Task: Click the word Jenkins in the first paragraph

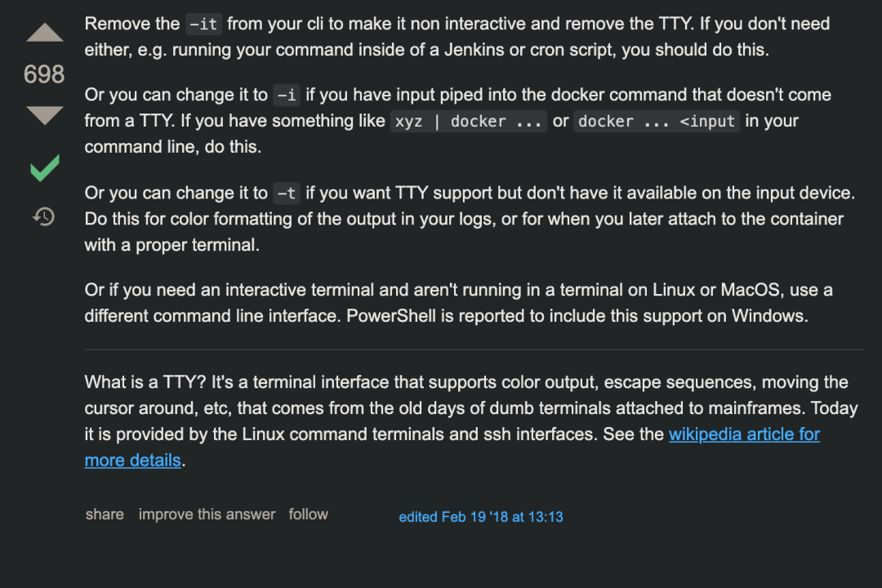Action: [x=474, y=50]
